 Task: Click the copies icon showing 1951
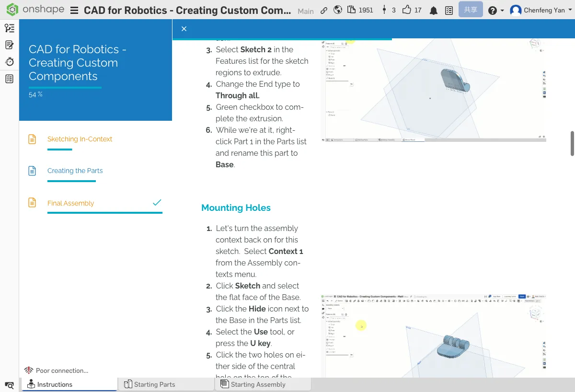coord(352,10)
